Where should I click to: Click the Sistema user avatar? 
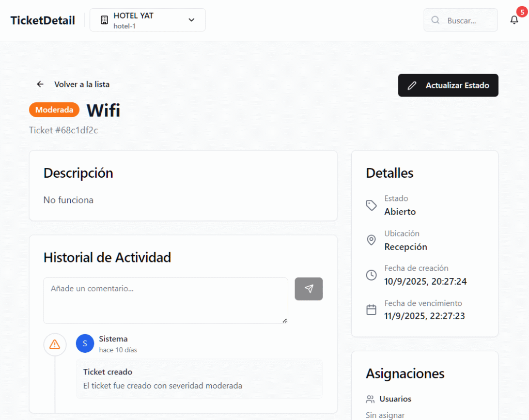pyautogui.click(x=85, y=344)
